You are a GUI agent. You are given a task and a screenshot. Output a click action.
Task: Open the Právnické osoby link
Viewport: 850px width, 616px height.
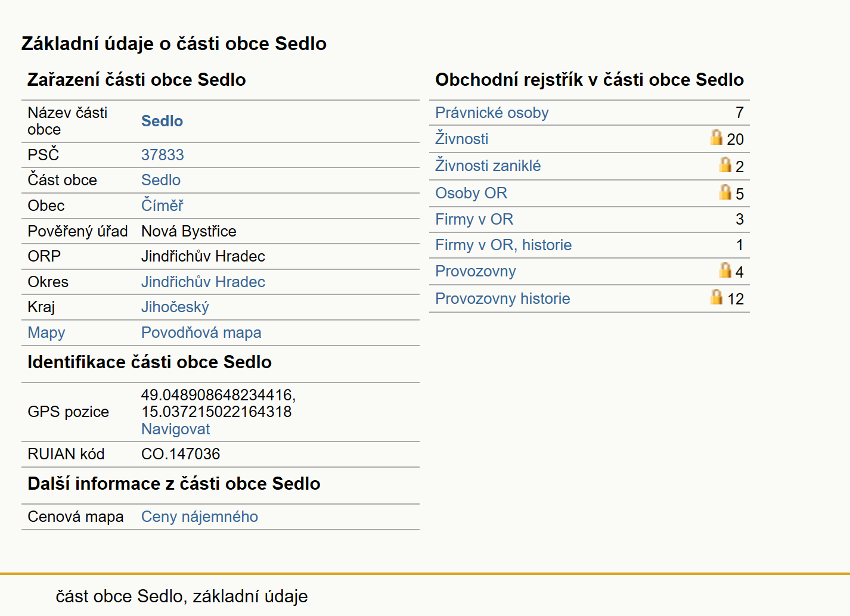(492, 113)
